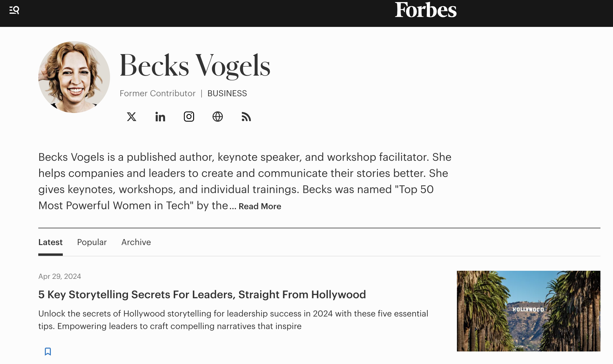Viewport: 613px width, 364px height.
Task: Visit the LinkedIn profile icon
Action: click(160, 117)
